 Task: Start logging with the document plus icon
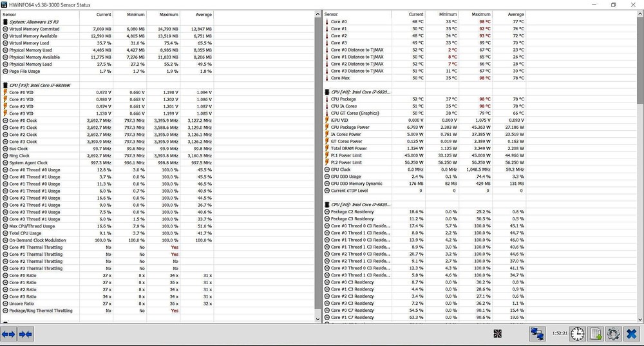[596, 333]
